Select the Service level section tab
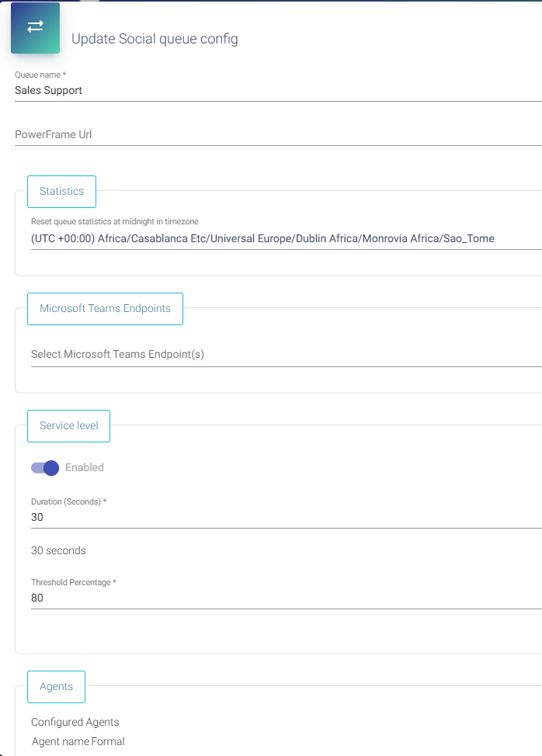The height and width of the screenshot is (756, 542). coord(68,425)
